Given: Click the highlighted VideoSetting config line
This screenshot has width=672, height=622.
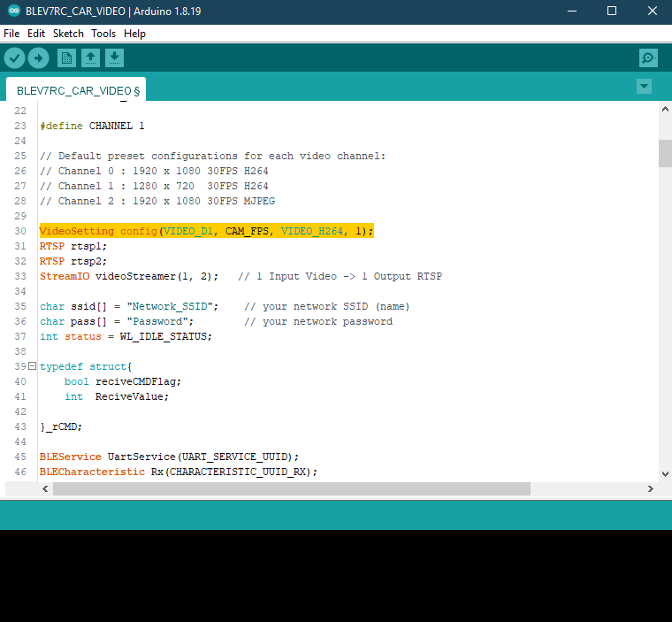Looking at the screenshot, I should point(206,231).
